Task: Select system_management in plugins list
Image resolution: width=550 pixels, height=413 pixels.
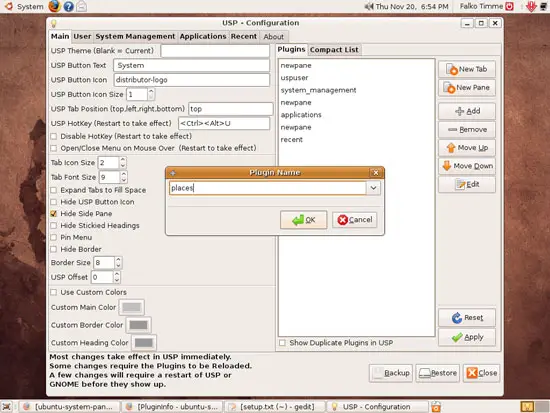Action: coord(318,90)
